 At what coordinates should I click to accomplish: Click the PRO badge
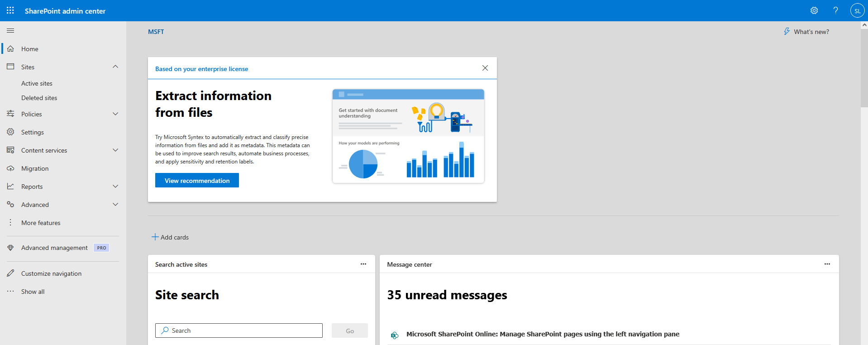click(x=101, y=248)
